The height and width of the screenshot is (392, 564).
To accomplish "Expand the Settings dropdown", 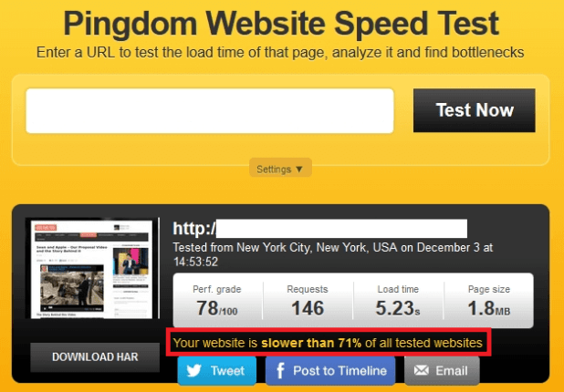I will point(280,169).
